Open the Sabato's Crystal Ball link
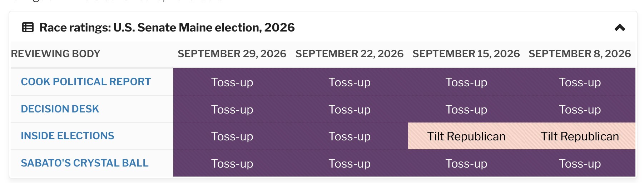 pos(85,163)
